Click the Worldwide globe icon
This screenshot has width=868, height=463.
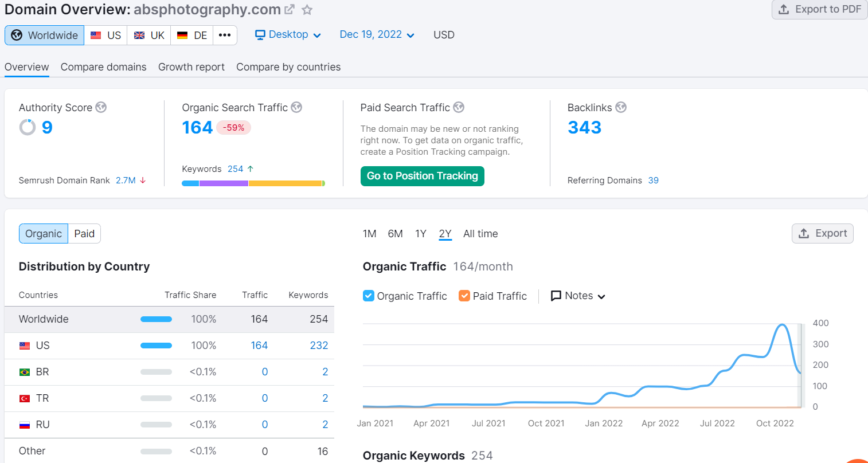(17, 35)
